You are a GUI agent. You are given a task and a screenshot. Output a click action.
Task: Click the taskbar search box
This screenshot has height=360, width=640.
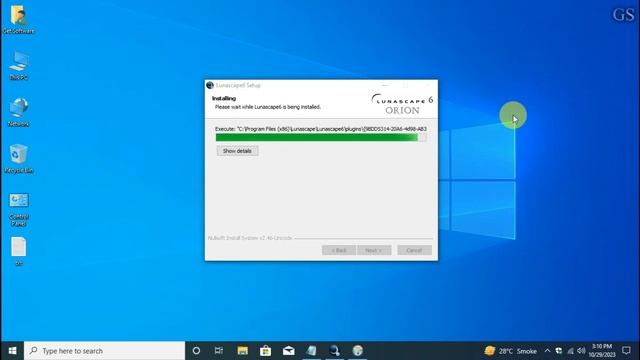(x=104, y=351)
